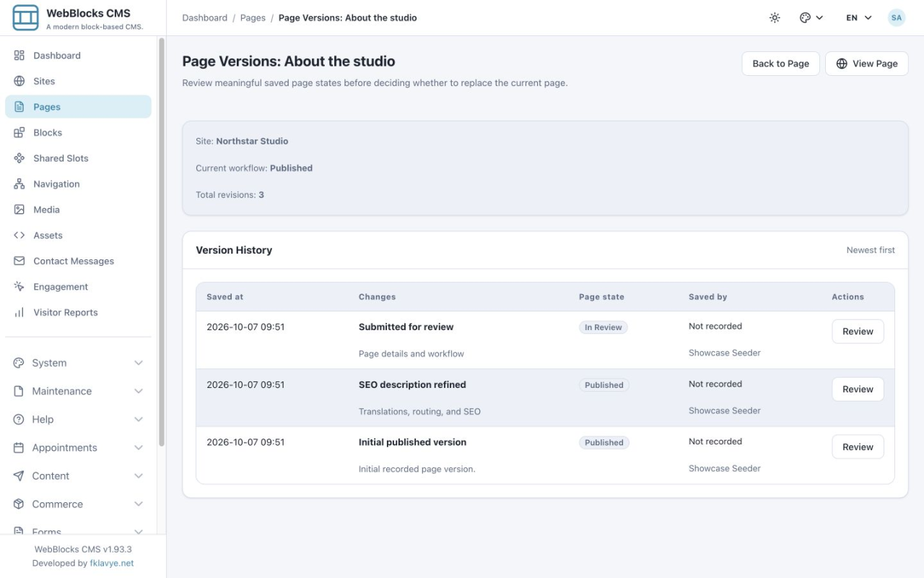
Task: Click the globe icon in View Page
Action: pyautogui.click(x=842, y=64)
